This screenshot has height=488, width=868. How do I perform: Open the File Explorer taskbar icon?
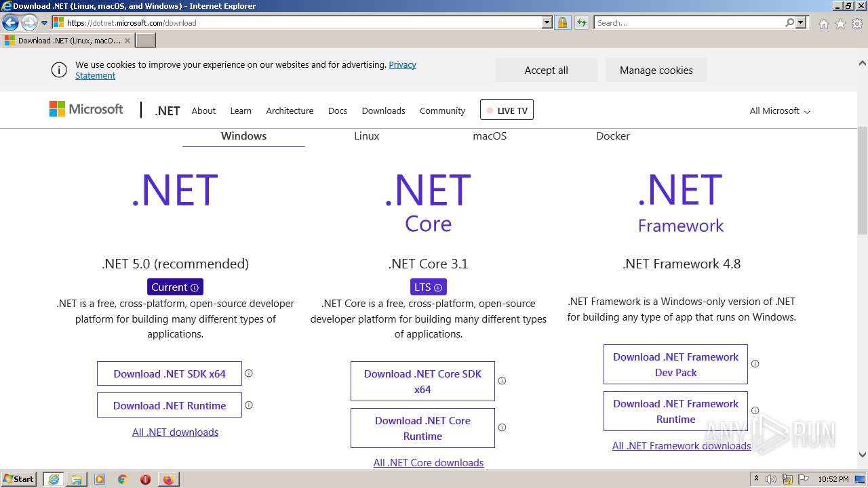click(77, 479)
